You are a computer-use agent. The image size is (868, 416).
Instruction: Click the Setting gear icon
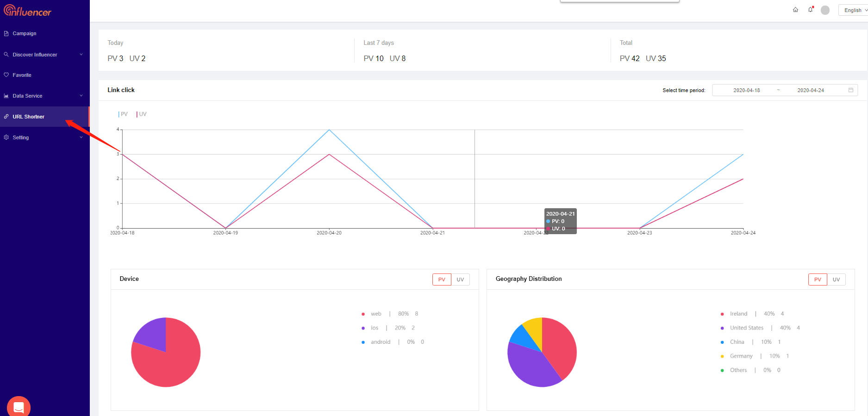point(6,137)
